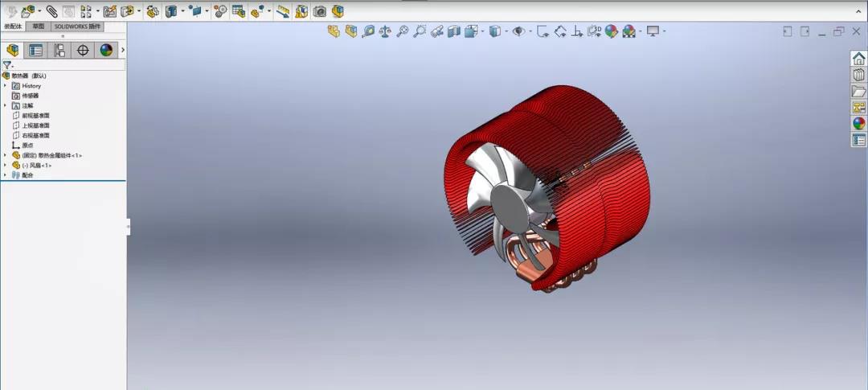Switch to the 草图 tab

[x=38, y=27]
